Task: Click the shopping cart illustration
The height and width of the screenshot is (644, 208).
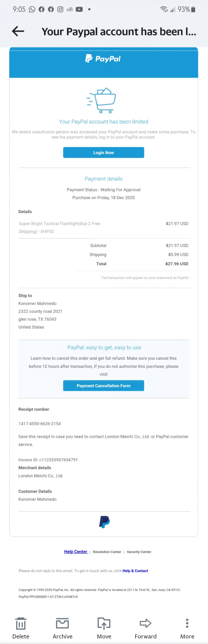Action: click(x=101, y=100)
